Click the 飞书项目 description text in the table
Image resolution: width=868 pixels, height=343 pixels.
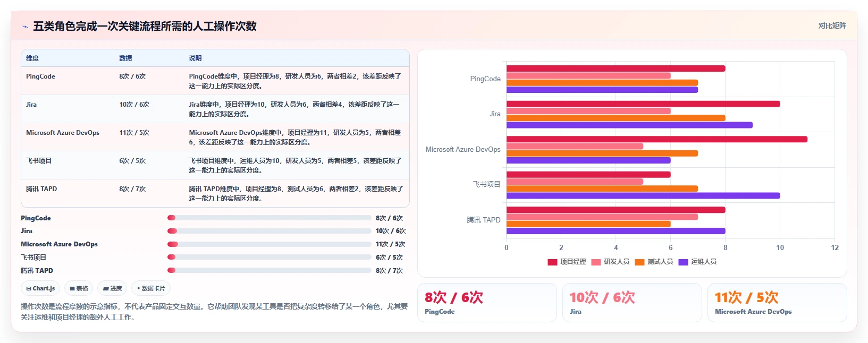pyautogui.click(x=295, y=165)
